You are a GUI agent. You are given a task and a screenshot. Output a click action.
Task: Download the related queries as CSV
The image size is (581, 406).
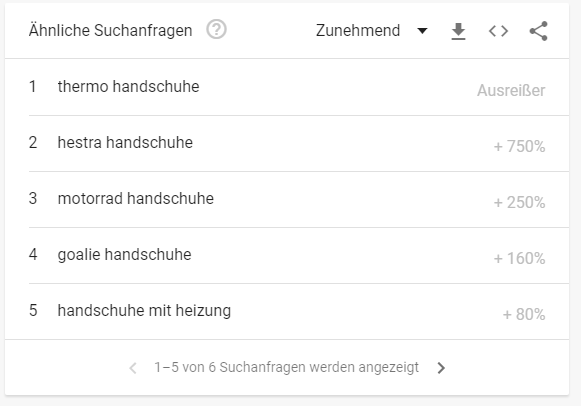tap(458, 31)
